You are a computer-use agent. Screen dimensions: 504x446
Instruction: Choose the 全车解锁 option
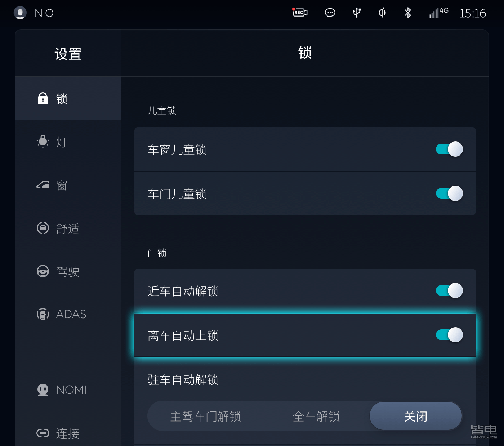click(316, 416)
